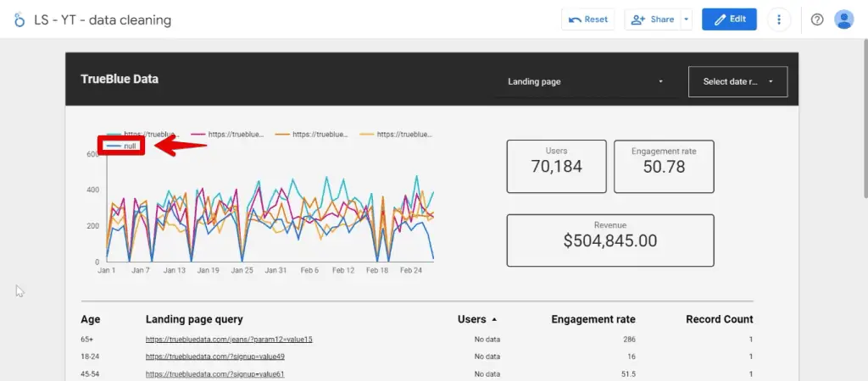Image resolution: width=868 pixels, height=381 pixels.
Task: Click the Landing page query column header
Action: 194,319
